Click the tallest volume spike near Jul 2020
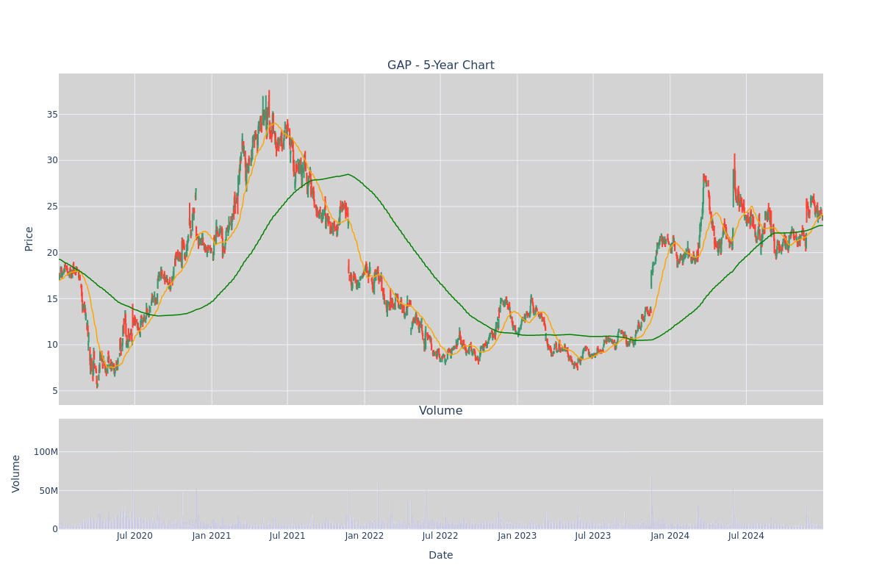 pyautogui.click(x=132, y=476)
